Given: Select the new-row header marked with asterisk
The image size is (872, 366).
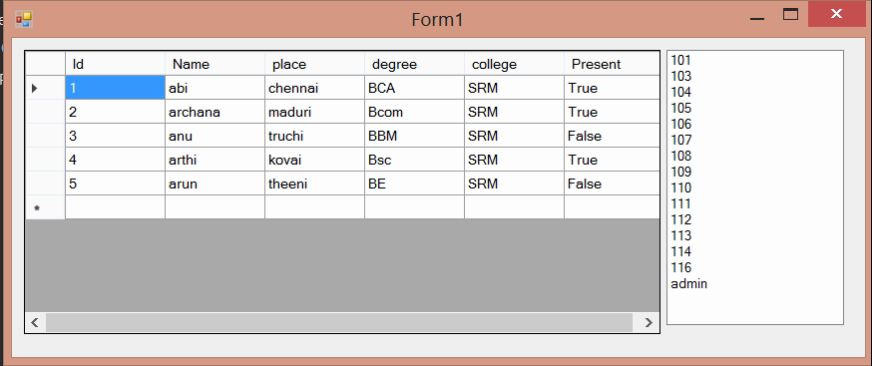Looking at the screenshot, I should 45,207.
